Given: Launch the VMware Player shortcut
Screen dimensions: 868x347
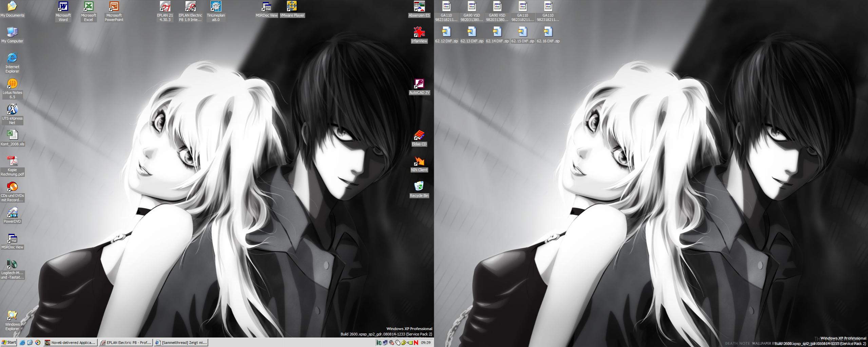Looking at the screenshot, I should [x=292, y=9].
